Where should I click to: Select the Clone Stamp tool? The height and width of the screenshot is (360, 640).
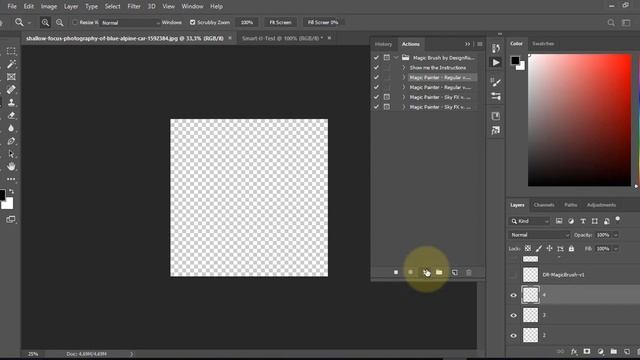(11, 102)
